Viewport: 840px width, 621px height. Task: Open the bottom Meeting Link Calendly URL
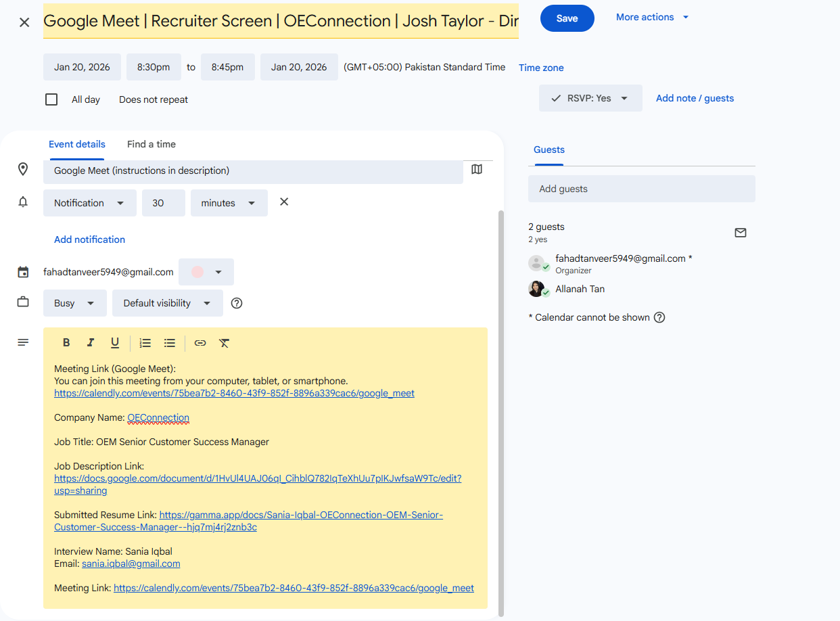(x=294, y=588)
